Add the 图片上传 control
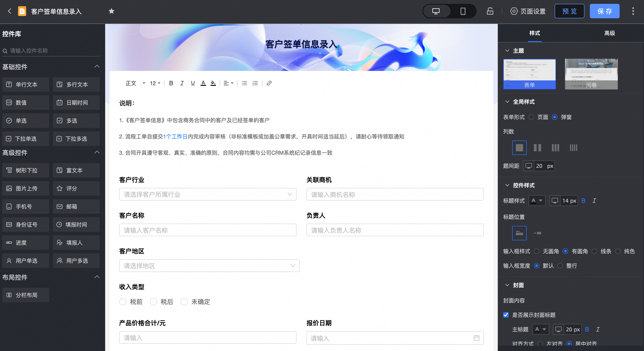Screen dimensions: 644x351 (25, 188)
